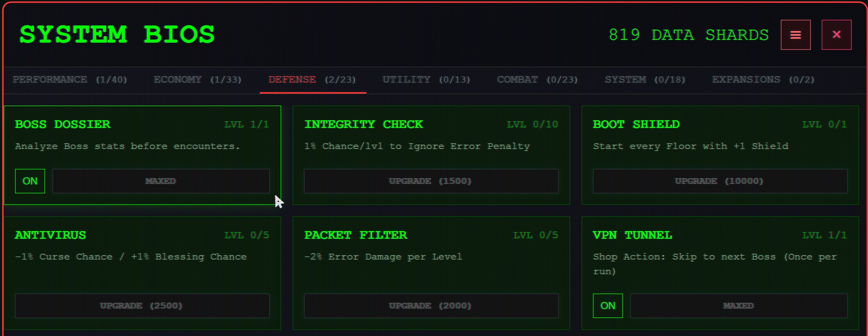The width and height of the screenshot is (868, 336).
Task: Toggle VPN Tunnel ON switch
Action: pyautogui.click(x=608, y=306)
